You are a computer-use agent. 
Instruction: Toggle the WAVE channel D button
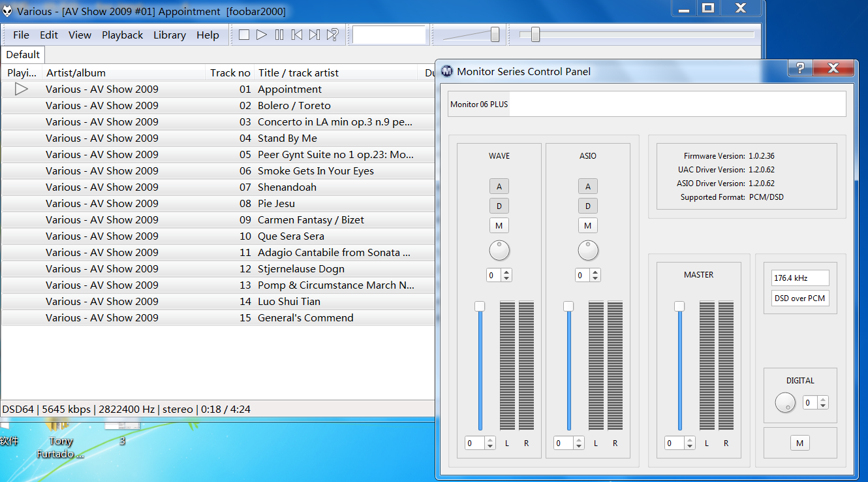pyautogui.click(x=499, y=206)
